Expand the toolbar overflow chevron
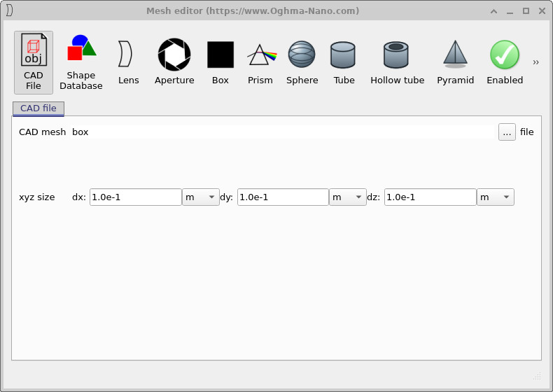The width and height of the screenshot is (553, 392). click(535, 62)
